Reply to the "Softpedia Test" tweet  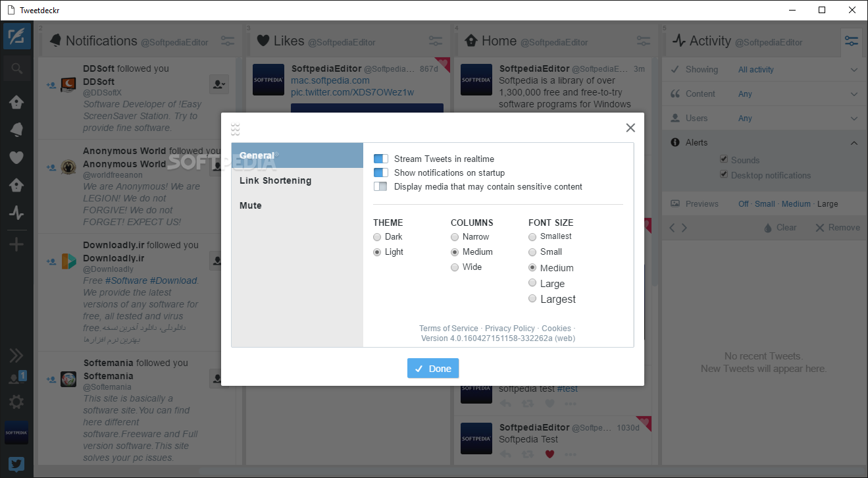coord(505,454)
